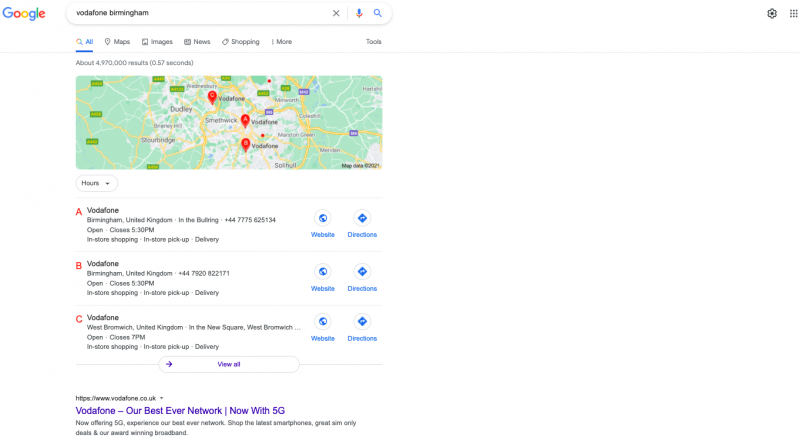The image size is (800, 438).
Task: Switch to the Maps tab
Action: point(117,42)
